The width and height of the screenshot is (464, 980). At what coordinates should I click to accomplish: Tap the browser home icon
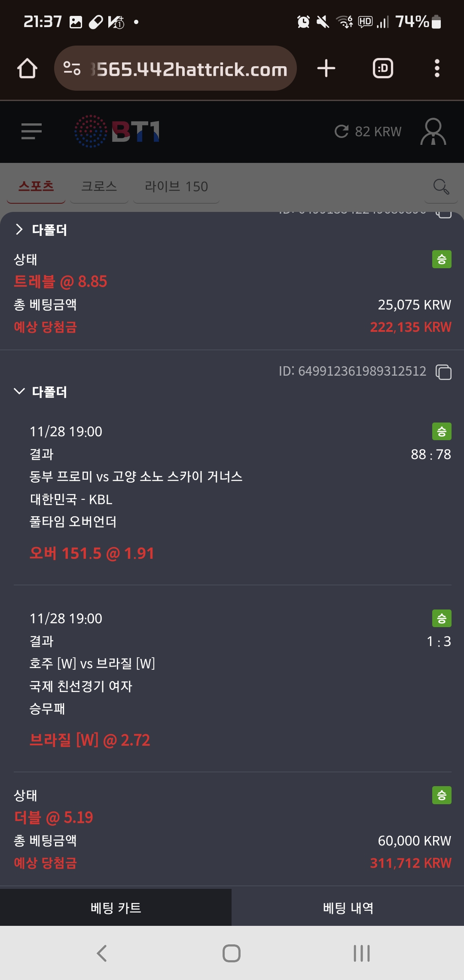(27, 68)
